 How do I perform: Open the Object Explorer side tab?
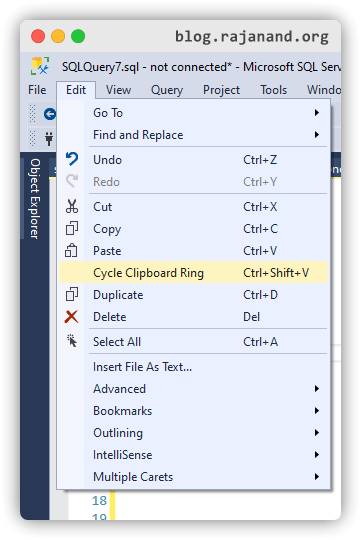tap(35, 198)
